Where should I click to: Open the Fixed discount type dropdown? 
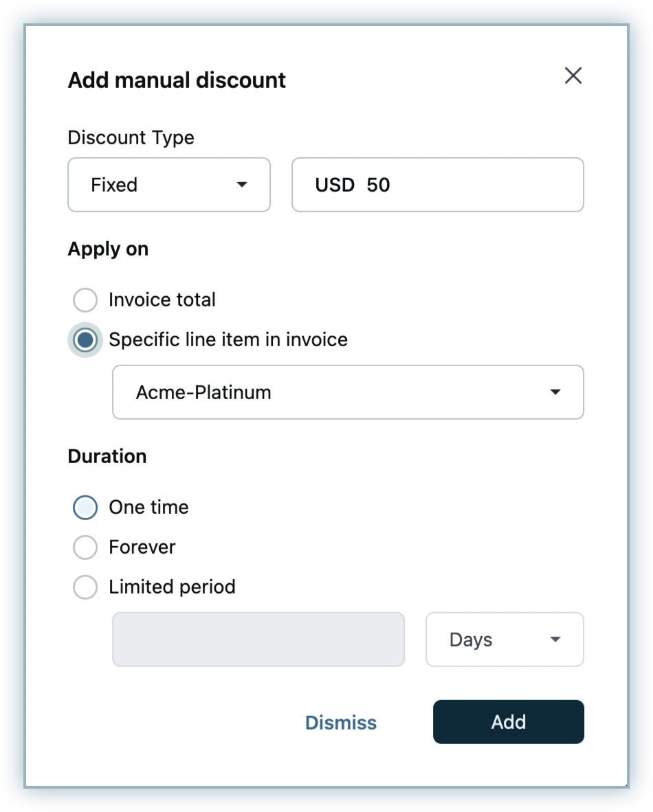[x=168, y=185]
